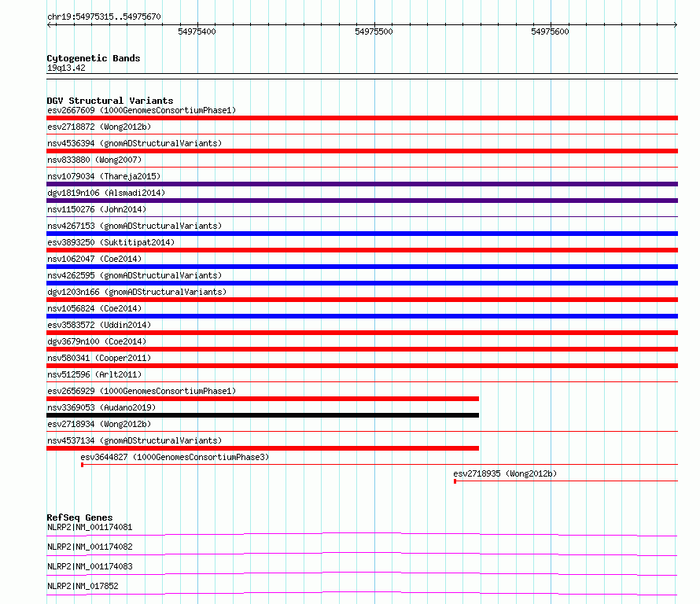This screenshot has height=604, width=700.
Task: Select dgv1819n106 (Alsmadi2014) variant label
Action: [106, 193]
